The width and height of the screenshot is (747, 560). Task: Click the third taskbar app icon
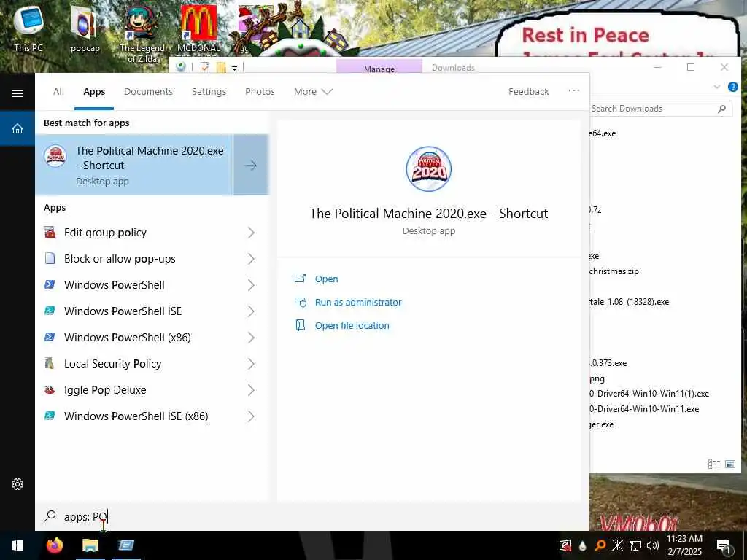[x=125, y=545]
